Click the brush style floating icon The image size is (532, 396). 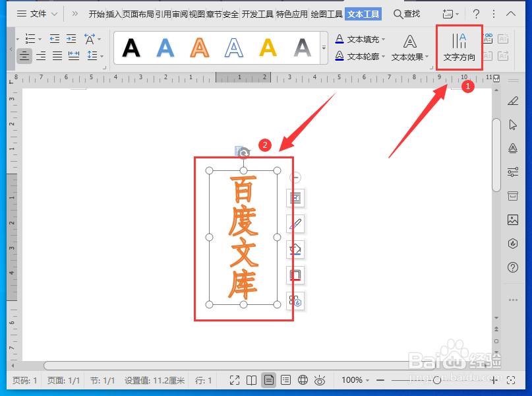tap(295, 224)
